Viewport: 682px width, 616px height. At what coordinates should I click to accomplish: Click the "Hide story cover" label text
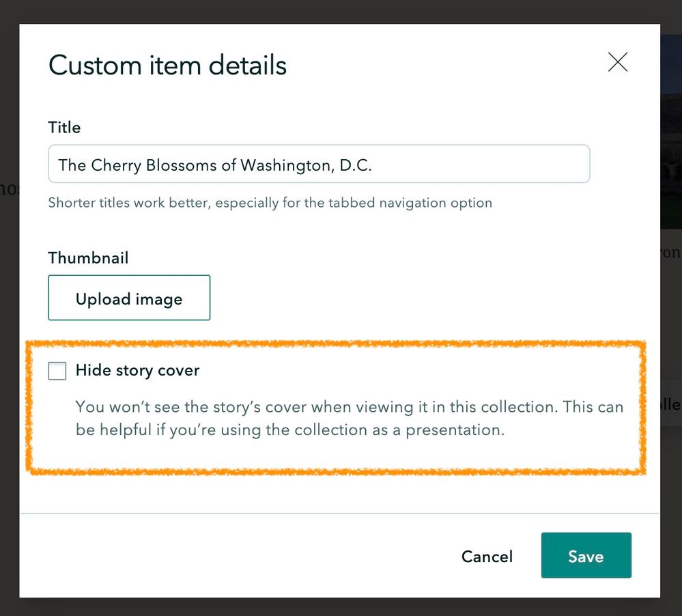coord(137,371)
